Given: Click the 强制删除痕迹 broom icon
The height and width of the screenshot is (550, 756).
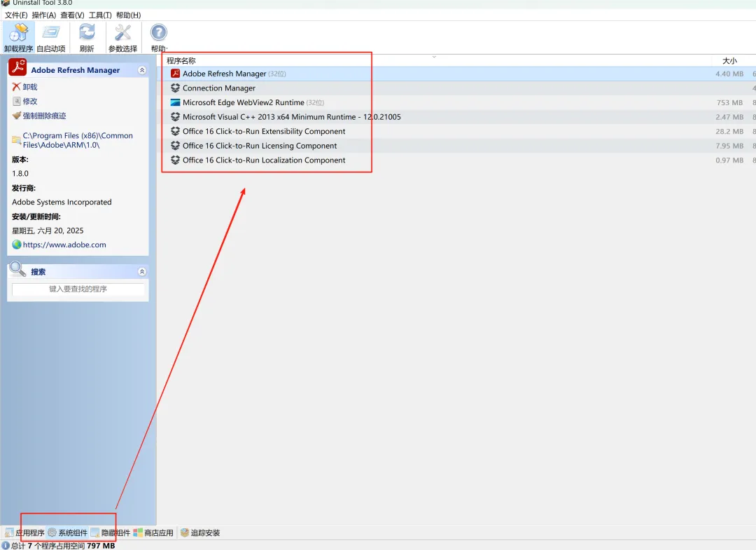Looking at the screenshot, I should 16,116.
